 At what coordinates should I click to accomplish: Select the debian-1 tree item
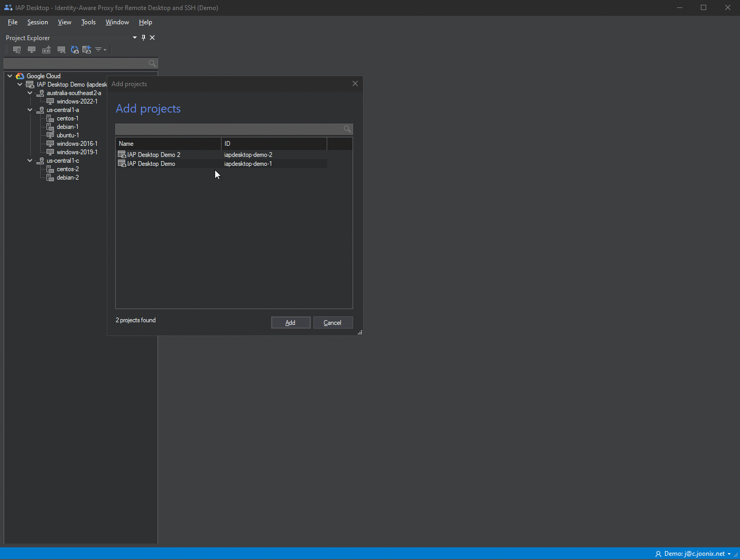(x=68, y=127)
